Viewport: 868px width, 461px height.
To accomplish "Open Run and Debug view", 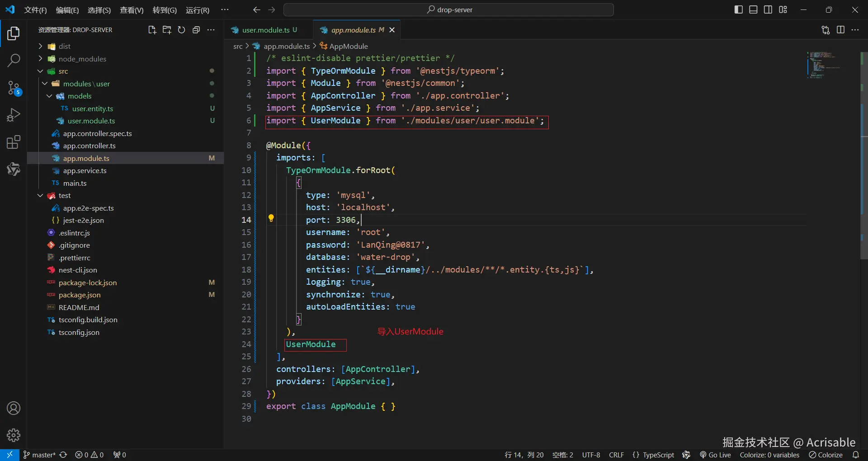I will coord(14,115).
